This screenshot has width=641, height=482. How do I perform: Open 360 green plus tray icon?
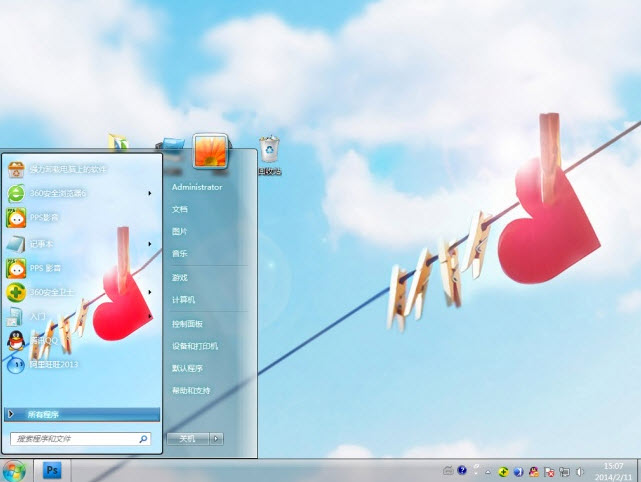pos(503,472)
